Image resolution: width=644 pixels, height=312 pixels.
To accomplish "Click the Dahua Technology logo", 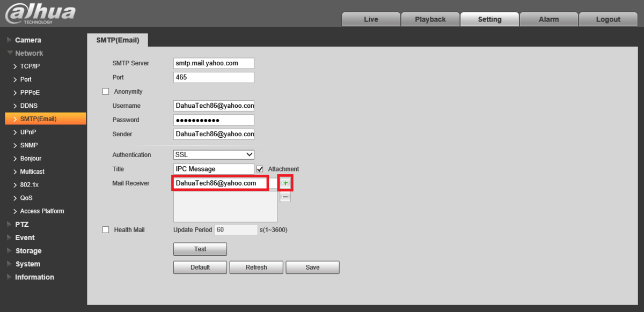I will 39,14.
